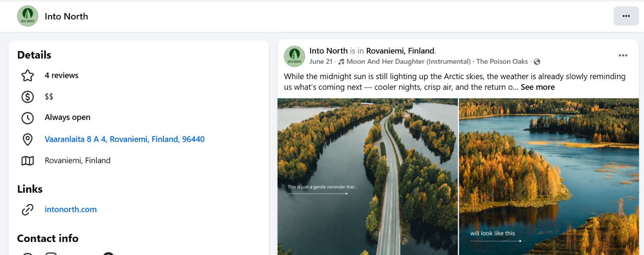Viewport: 644px width, 255px height.
Task: Click the $$ price range text
Action: pyautogui.click(x=49, y=97)
